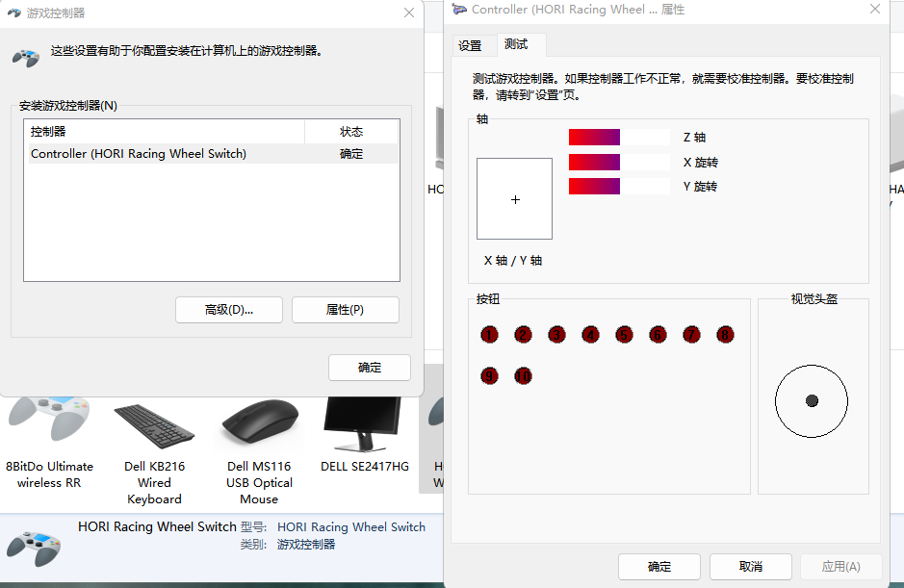This screenshot has width=904, height=588.
Task: Click 确定 in the controller properties window
Action: pyautogui.click(x=659, y=567)
